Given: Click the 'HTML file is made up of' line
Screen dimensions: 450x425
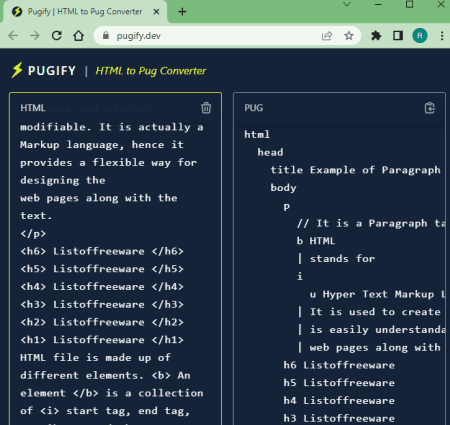Looking at the screenshot, I should 96,358.
